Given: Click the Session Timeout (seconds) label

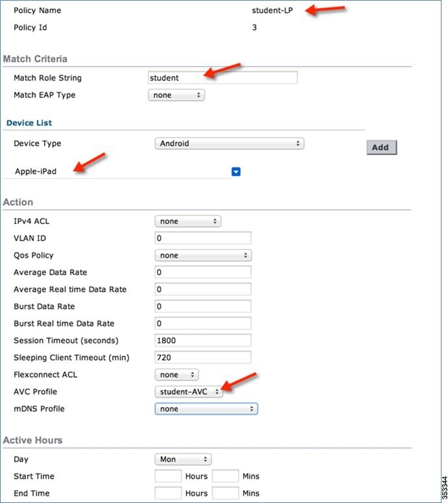Looking at the screenshot, I should pyautogui.click(x=66, y=341).
